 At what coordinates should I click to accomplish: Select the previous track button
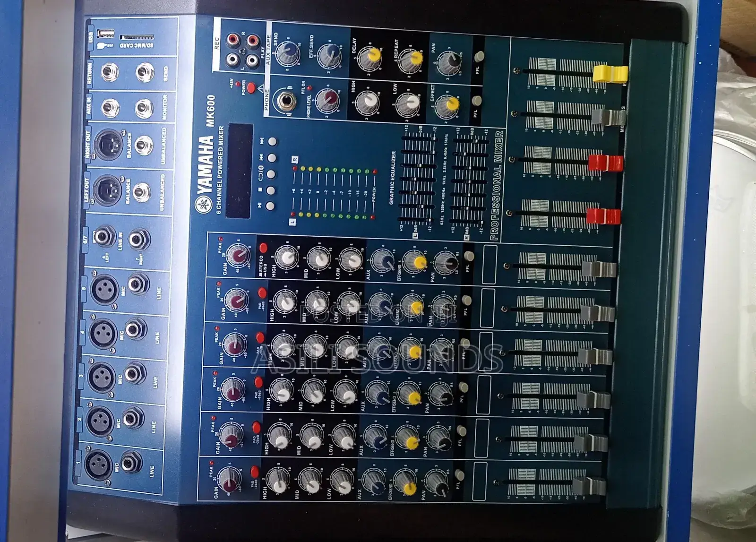coord(272,157)
